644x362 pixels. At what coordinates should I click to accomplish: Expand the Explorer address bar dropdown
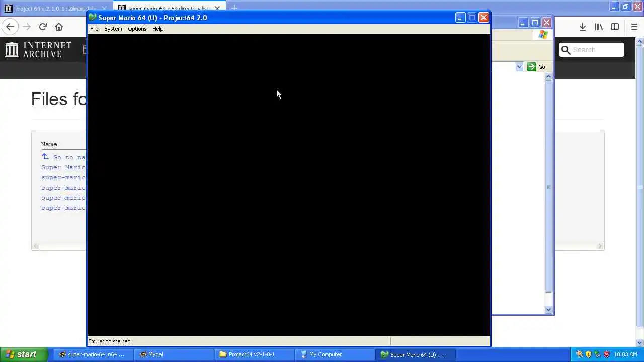[519, 67]
